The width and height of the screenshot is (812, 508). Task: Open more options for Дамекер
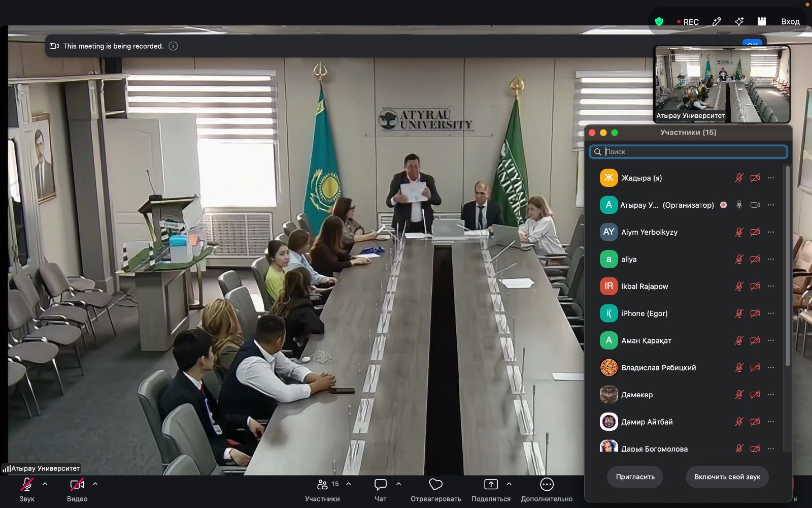[771, 395]
